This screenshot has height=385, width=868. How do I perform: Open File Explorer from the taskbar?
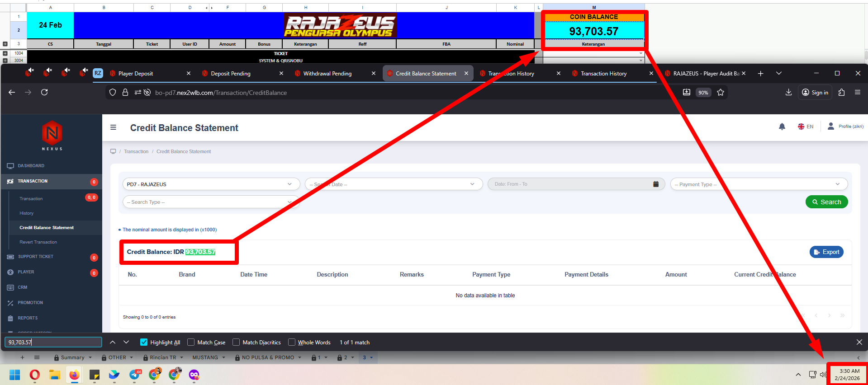click(x=55, y=375)
